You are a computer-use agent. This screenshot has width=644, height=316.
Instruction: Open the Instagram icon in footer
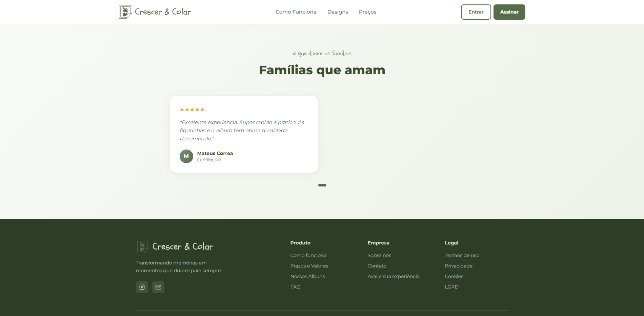[x=142, y=287]
